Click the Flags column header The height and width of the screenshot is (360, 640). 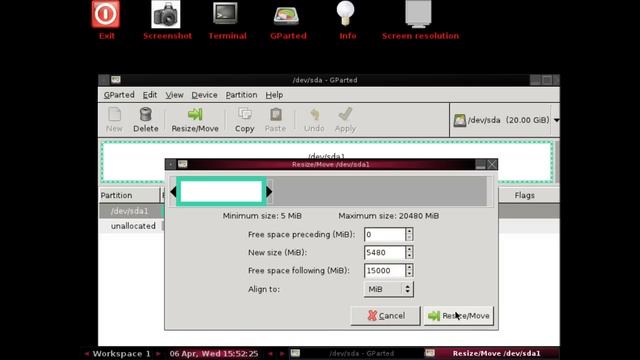pyautogui.click(x=526, y=195)
